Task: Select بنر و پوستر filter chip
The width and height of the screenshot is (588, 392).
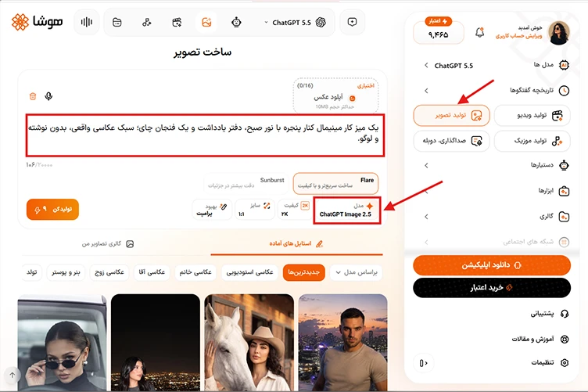Action: coord(66,272)
